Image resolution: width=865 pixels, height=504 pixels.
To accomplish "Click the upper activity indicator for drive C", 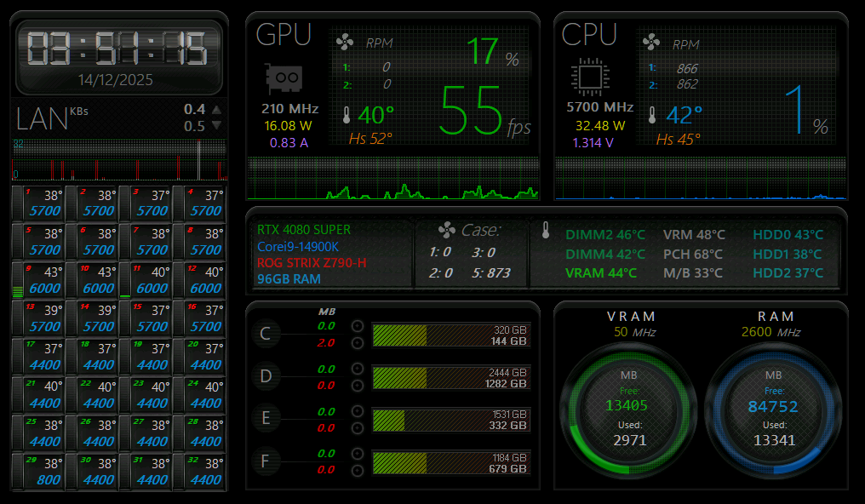I will tap(358, 326).
